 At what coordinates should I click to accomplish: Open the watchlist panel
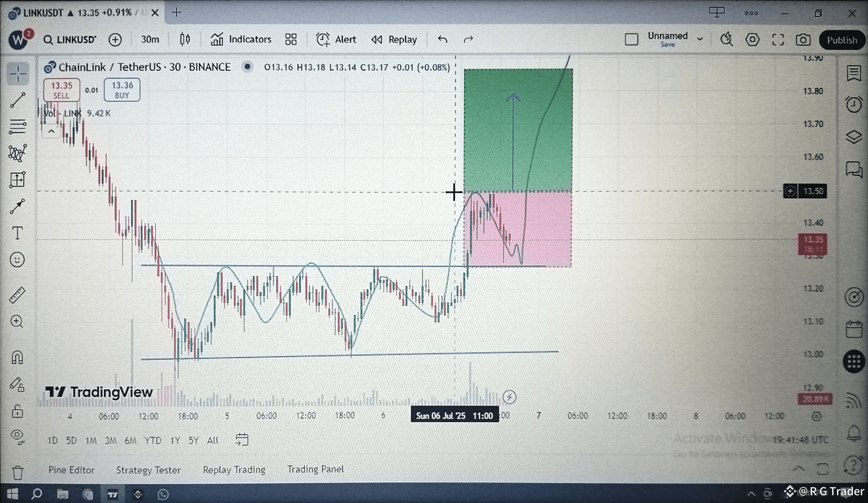[853, 73]
